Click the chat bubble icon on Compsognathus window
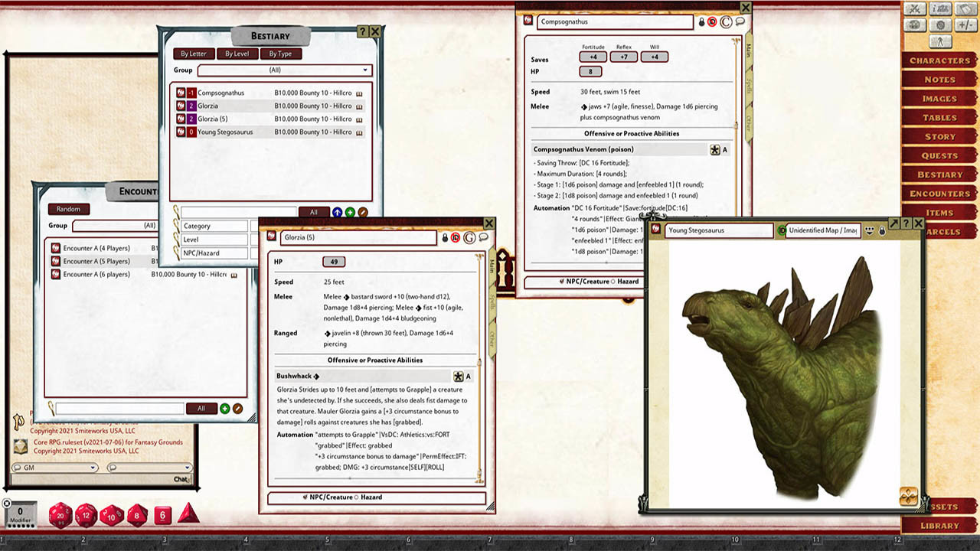The height and width of the screenshot is (551, 980). pyautogui.click(x=740, y=21)
